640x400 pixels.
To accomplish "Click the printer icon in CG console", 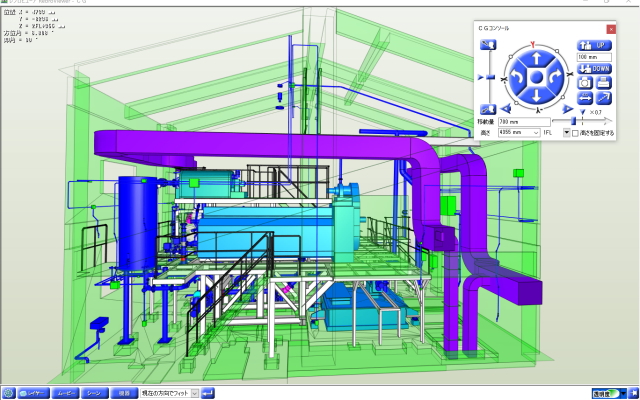I will pos(603,83).
